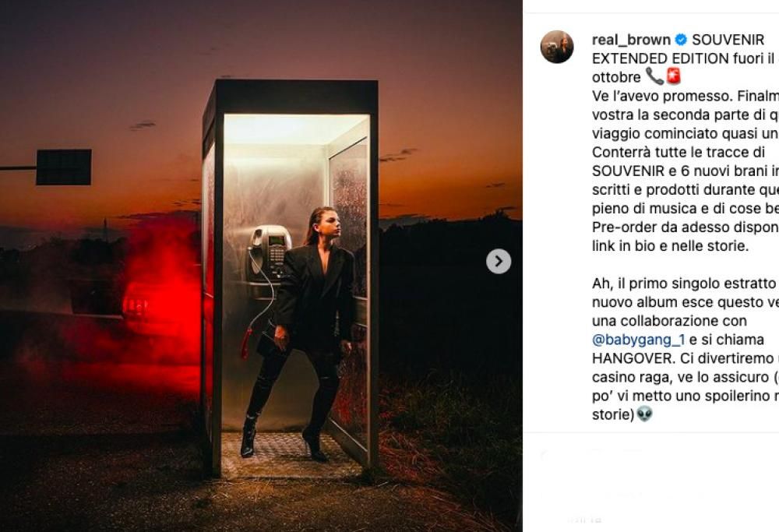Click the blue verified badge
Image resolution: width=779 pixels, height=532 pixels.
point(681,39)
